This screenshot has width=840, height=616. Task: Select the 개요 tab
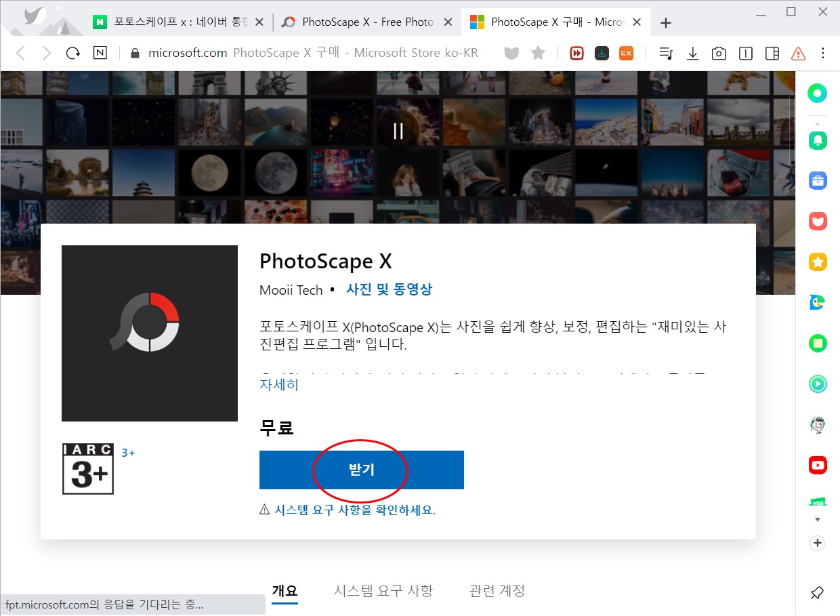point(285,591)
